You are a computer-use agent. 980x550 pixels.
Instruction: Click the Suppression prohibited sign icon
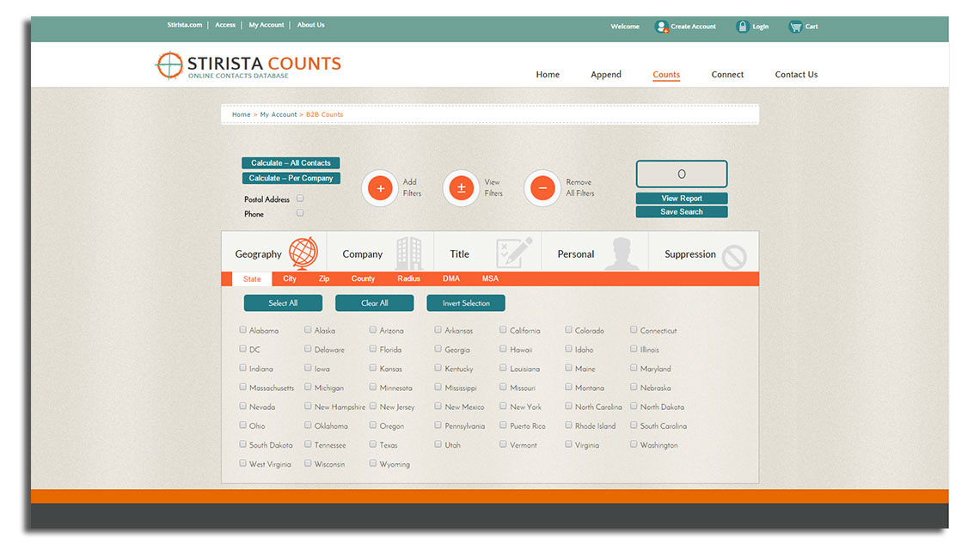[734, 257]
